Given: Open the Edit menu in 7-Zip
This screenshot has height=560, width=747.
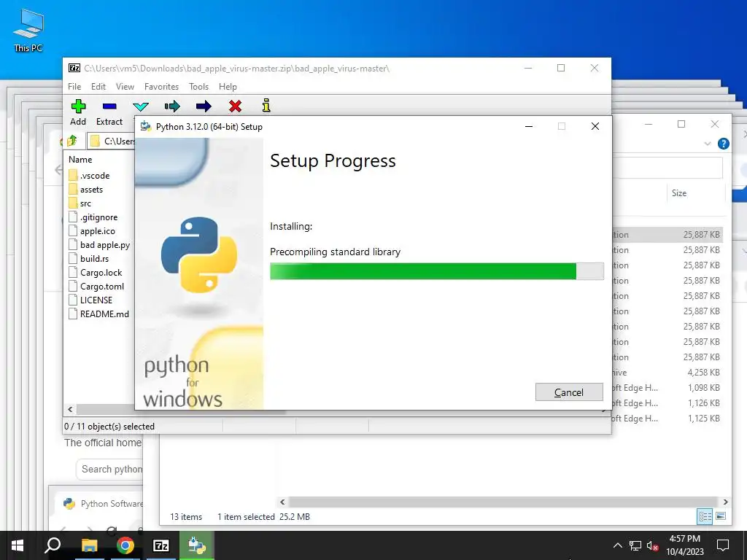Looking at the screenshot, I should tap(98, 87).
